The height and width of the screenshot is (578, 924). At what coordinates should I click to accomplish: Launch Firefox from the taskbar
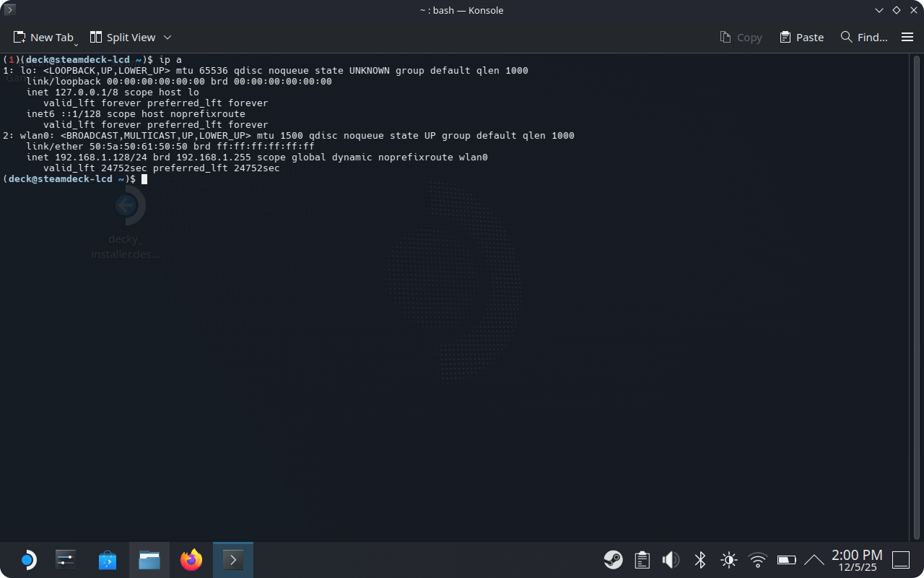[191, 560]
